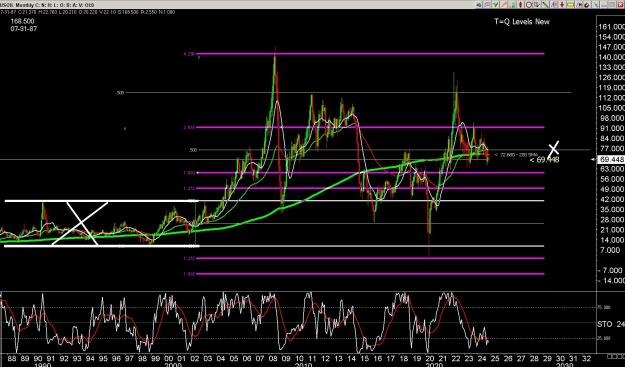Click the purple bars toolbar icon
The width and height of the screenshot is (625, 367).
pyautogui.click(x=553, y=5)
